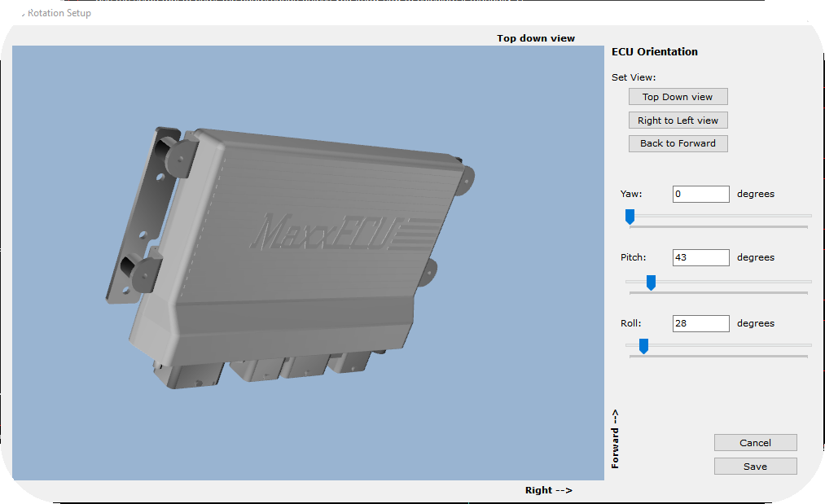Select the Right to Left view button
Image resolution: width=825 pixels, height=504 pixels.
[678, 121]
